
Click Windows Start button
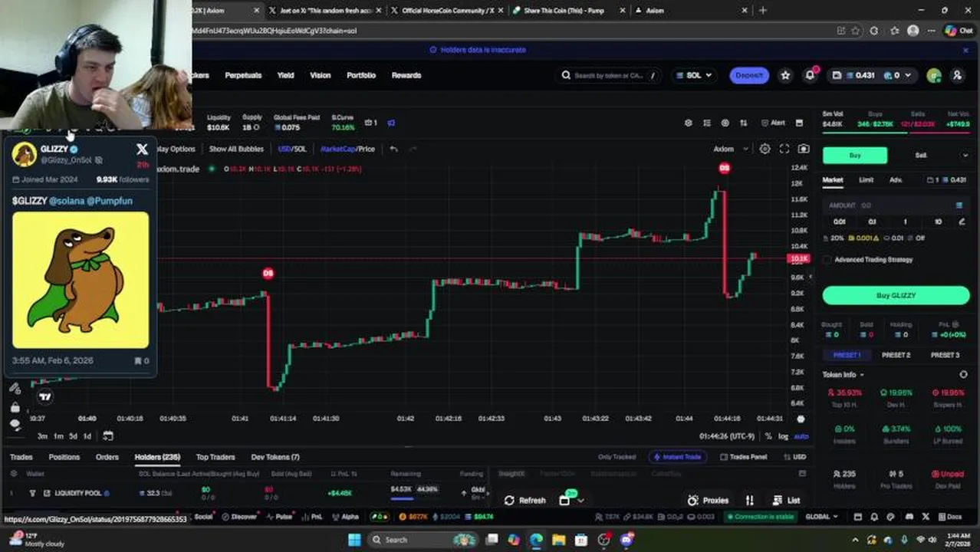354,540
